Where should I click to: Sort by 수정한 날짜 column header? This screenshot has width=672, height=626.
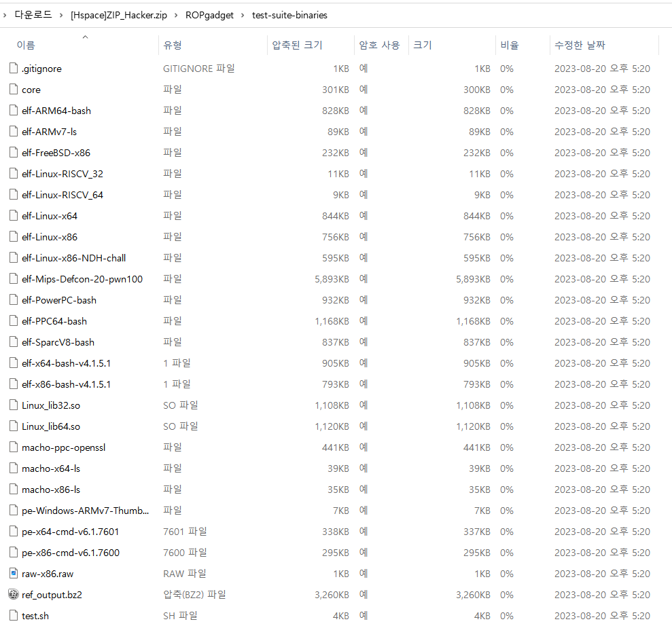click(x=580, y=45)
